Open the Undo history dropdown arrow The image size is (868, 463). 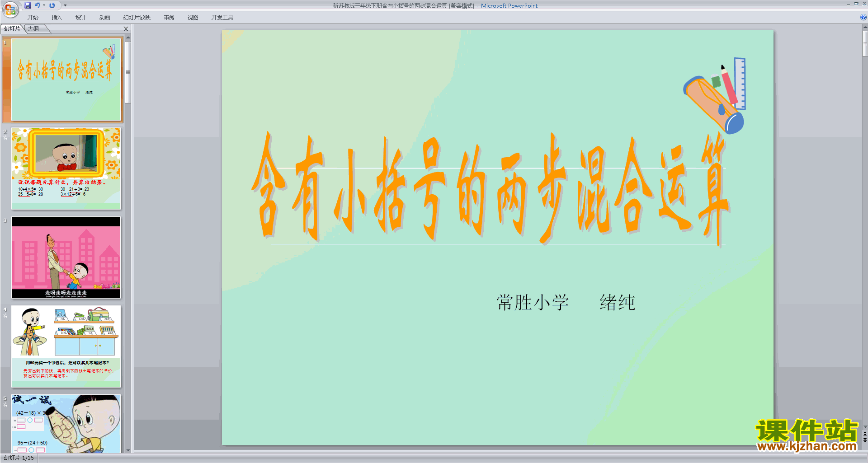click(x=44, y=5)
